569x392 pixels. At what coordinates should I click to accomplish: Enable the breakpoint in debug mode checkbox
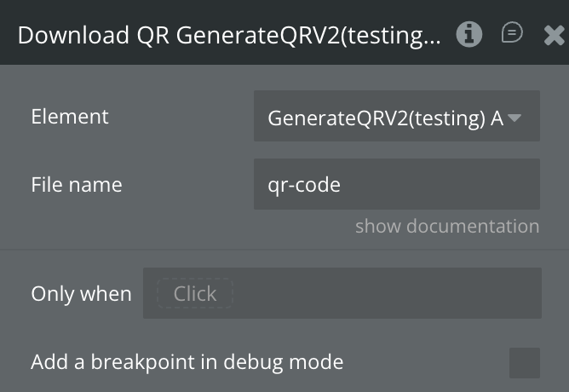click(524, 362)
